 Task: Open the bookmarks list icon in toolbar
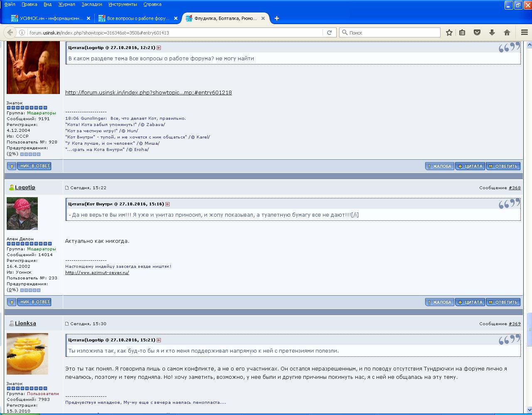pos(462,32)
